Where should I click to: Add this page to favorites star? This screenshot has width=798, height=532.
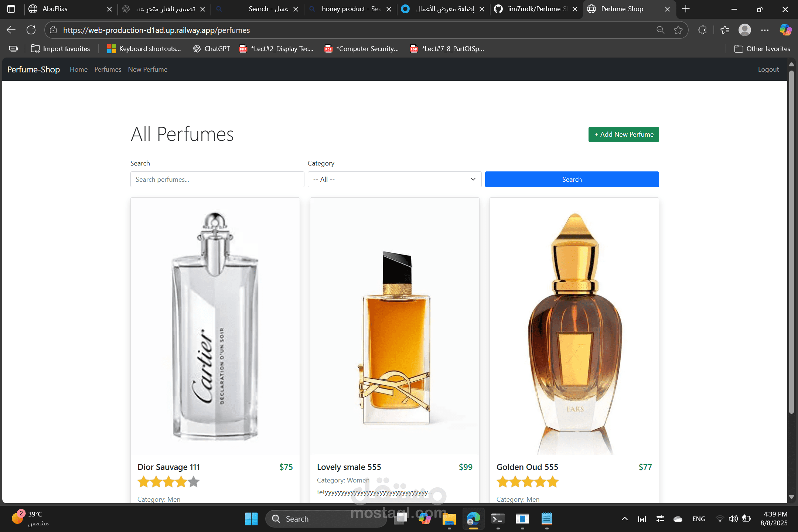pos(678,30)
